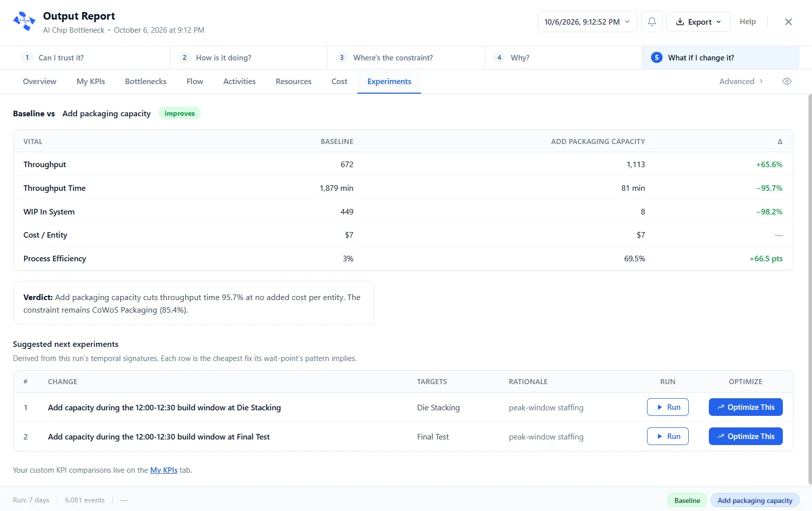Run the Die Stacking capacity experiment

pos(668,407)
